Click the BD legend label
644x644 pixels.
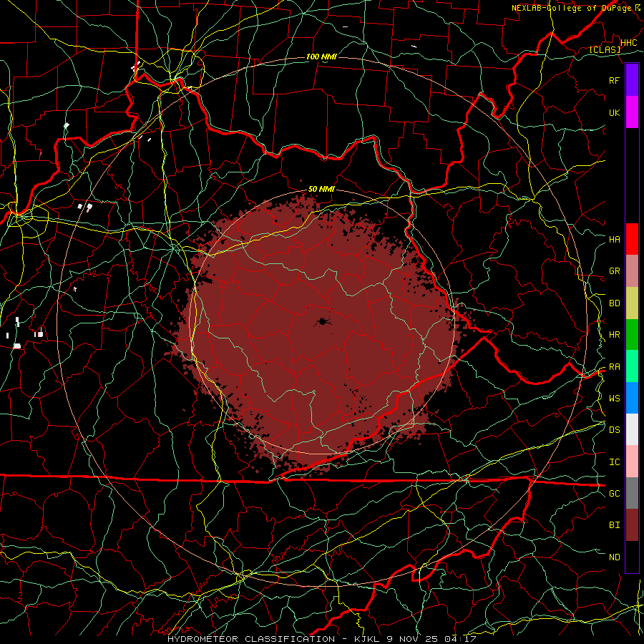point(615,303)
